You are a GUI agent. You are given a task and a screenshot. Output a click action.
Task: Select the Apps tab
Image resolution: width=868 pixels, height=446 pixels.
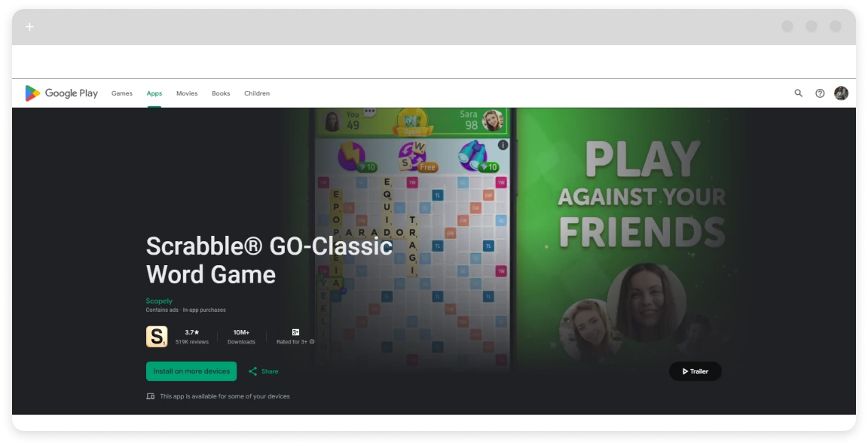tap(154, 93)
